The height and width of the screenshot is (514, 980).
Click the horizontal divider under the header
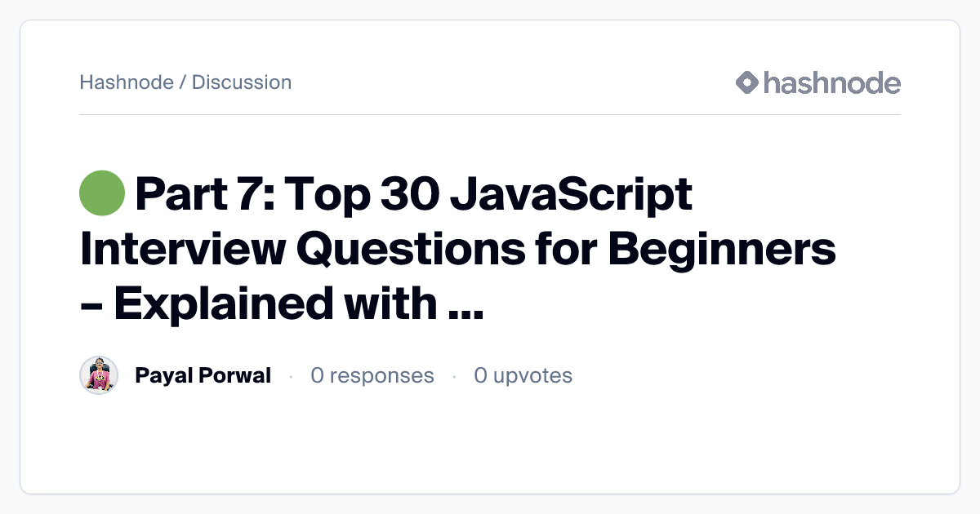pos(490,115)
